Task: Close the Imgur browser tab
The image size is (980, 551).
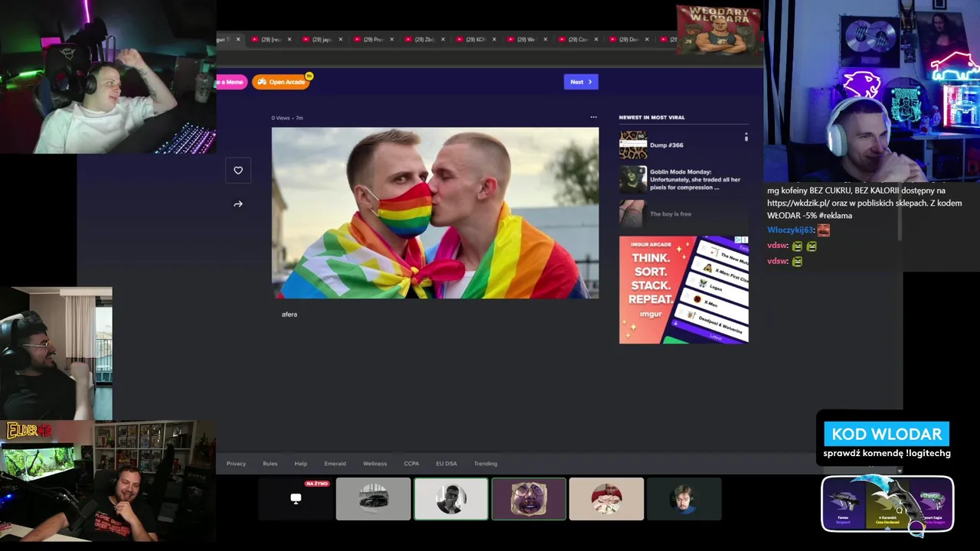Action: [x=238, y=39]
